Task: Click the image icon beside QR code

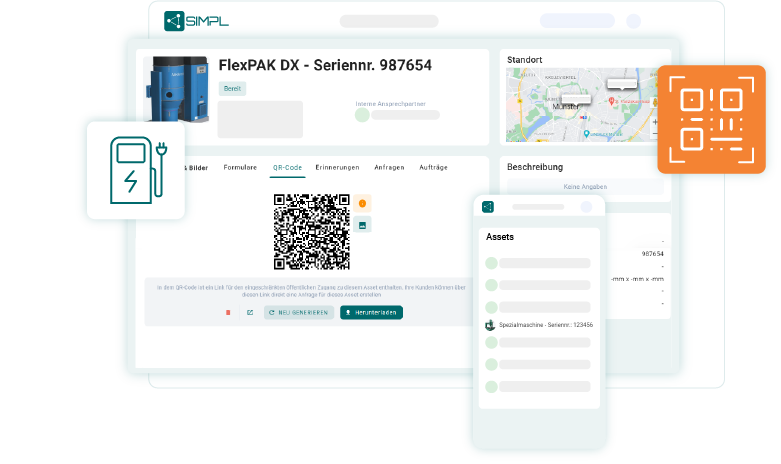Action: click(362, 224)
